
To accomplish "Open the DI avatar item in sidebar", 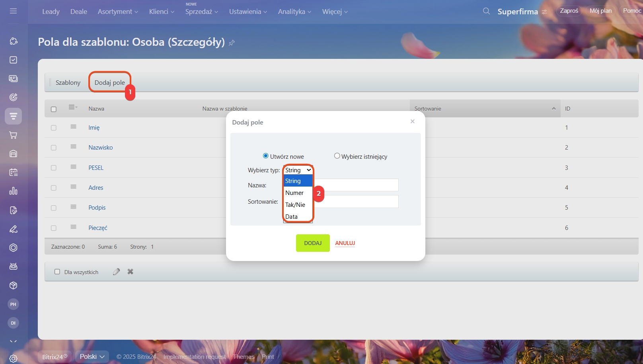I will 13,323.
